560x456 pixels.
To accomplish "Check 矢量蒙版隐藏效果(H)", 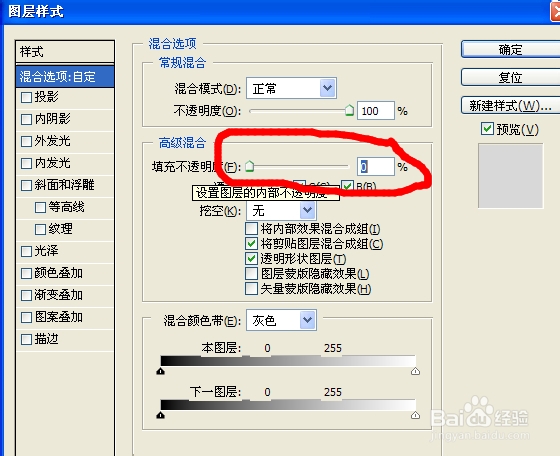I will pos(251,289).
